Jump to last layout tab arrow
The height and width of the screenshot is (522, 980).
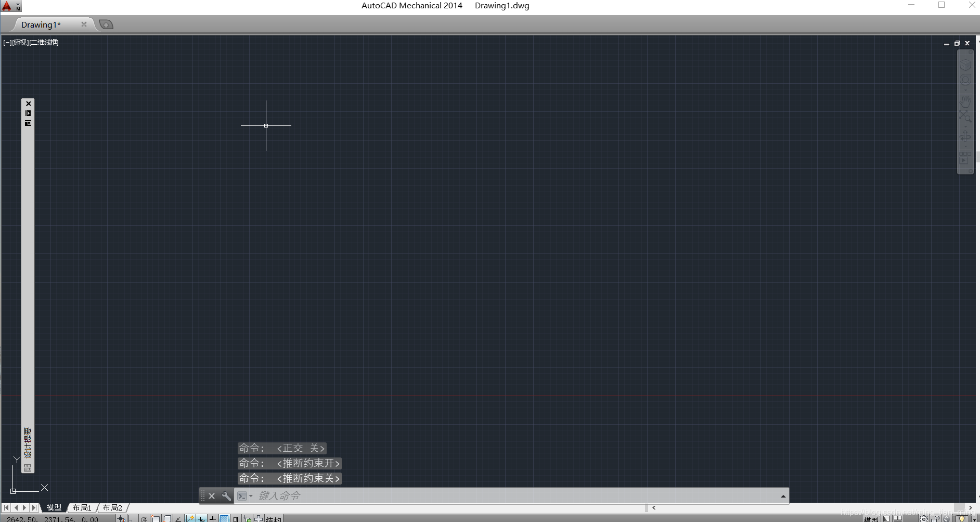[34, 507]
